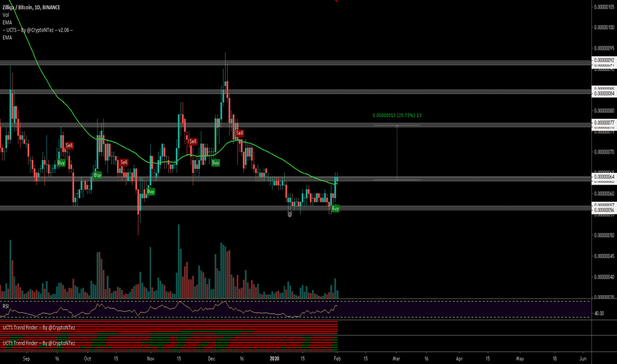This screenshot has width=617, height=364.
Task: Click the Buy signal marker in mid-September
Action: click(61, 163)
